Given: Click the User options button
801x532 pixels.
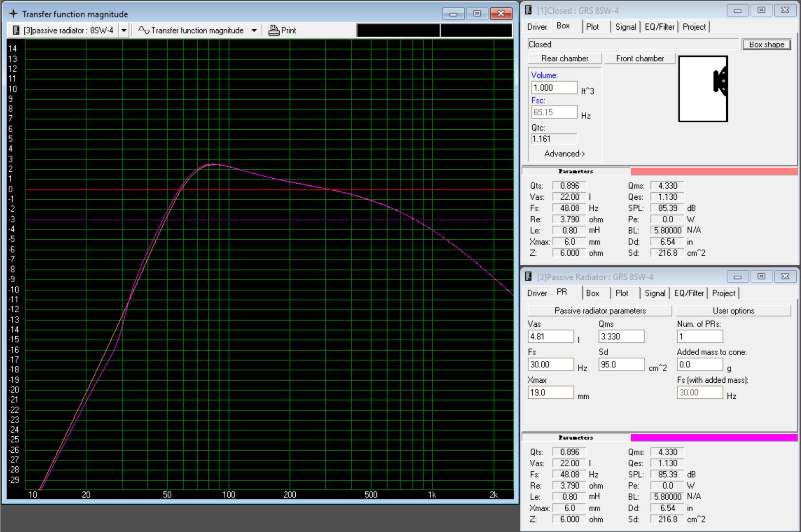Looking at the screenshot, I should click(x=733, y=311).
